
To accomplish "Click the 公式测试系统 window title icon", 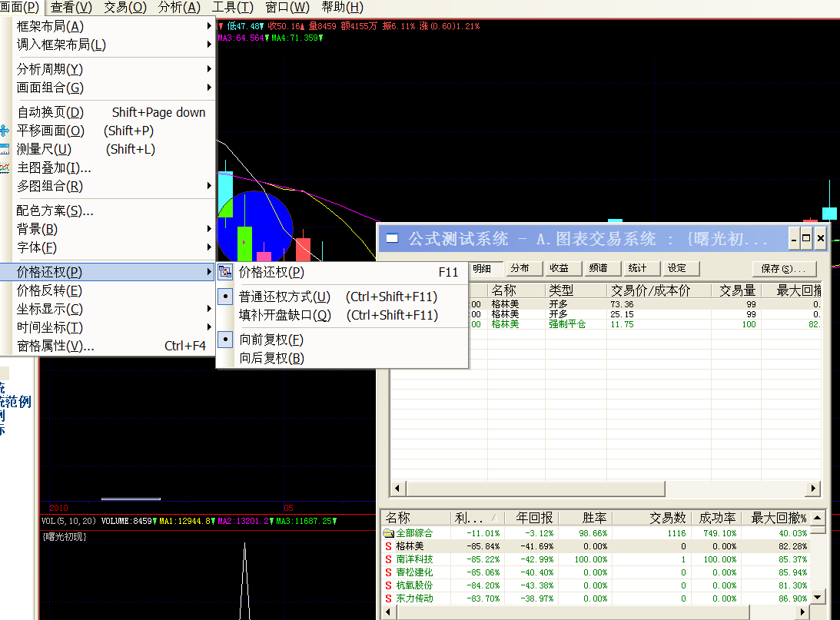I will [393, 239].
